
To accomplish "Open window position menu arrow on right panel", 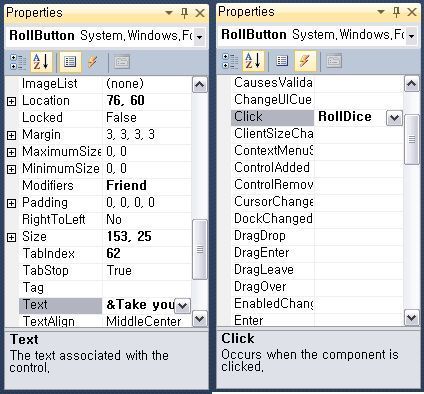I will tap(381, 12).
